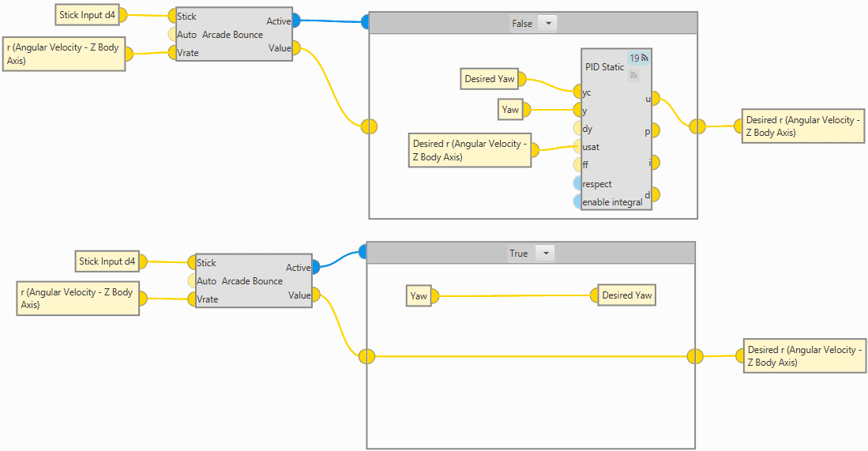The image size is (868, 451).
Task: Click the gray feed icon on PID Static
Action: pyautogui.click(x=633, y=75)
